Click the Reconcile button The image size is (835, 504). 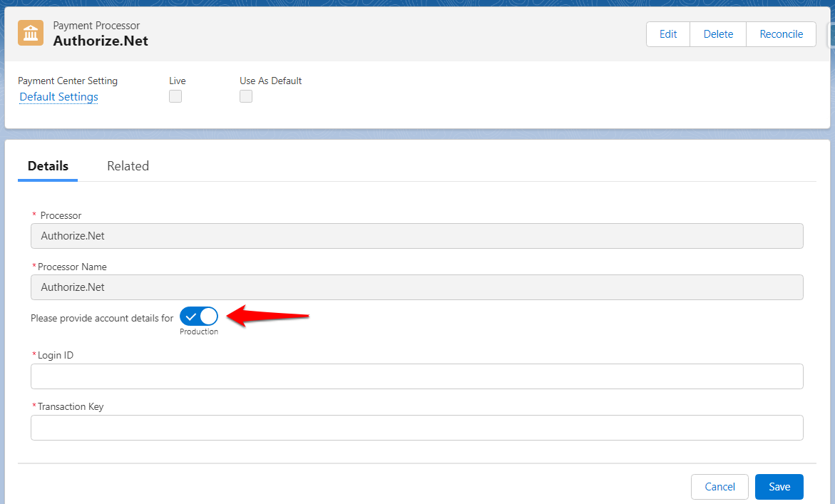pos(781,34)
